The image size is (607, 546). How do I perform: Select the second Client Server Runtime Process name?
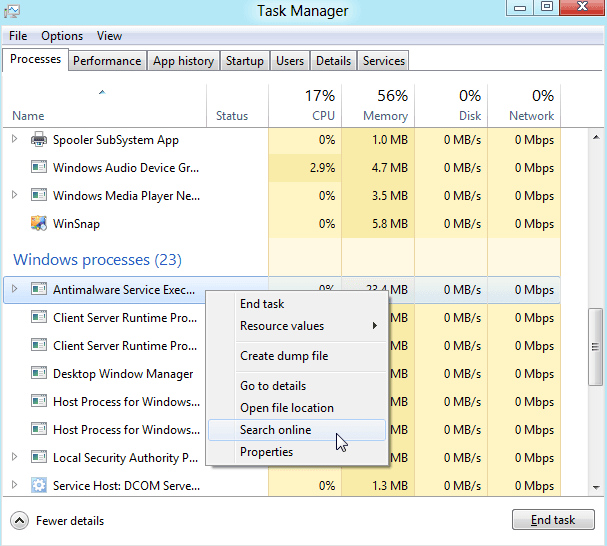point(125,346)
